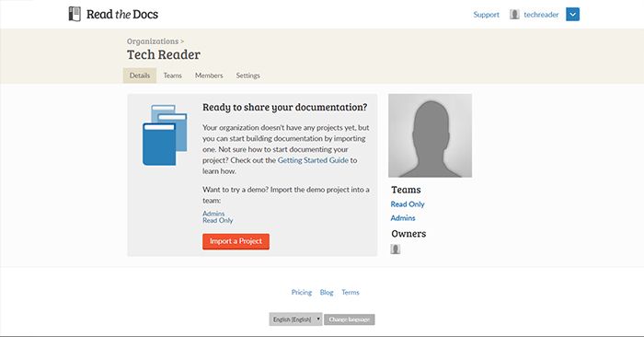Screen dimensions: 644x337
Task: Open the Read Only team in the sidebar
Action: click(408, 204)
